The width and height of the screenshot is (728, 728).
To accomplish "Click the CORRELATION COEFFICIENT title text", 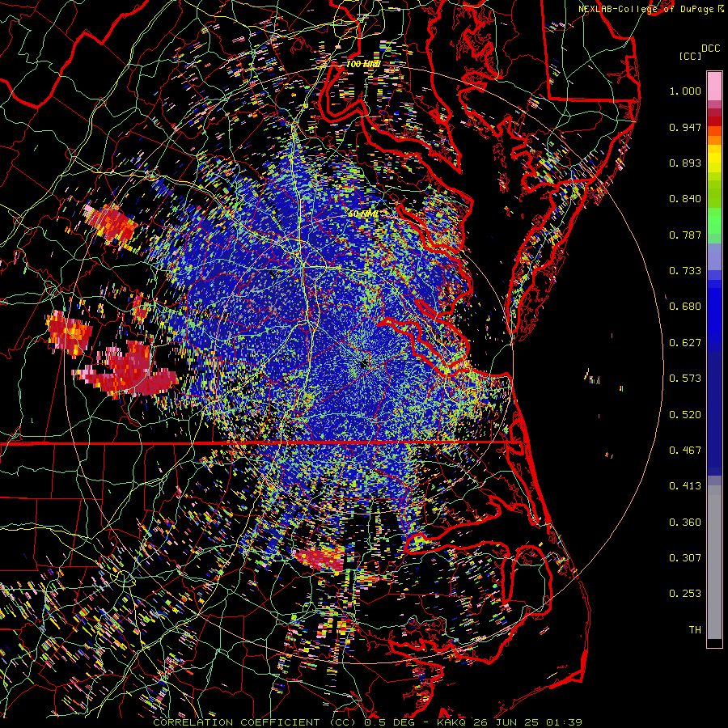I will click(237, 722).
